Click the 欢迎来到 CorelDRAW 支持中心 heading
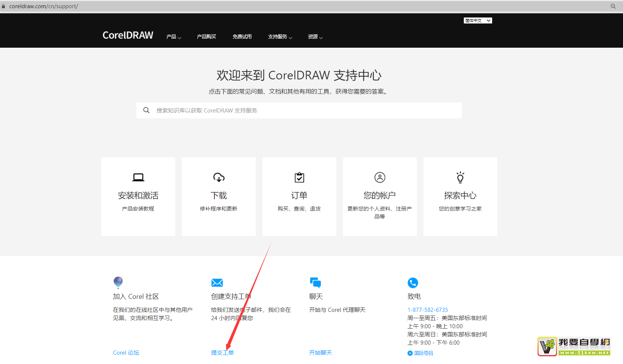This screenshot has height=364, width=623. 299,75
